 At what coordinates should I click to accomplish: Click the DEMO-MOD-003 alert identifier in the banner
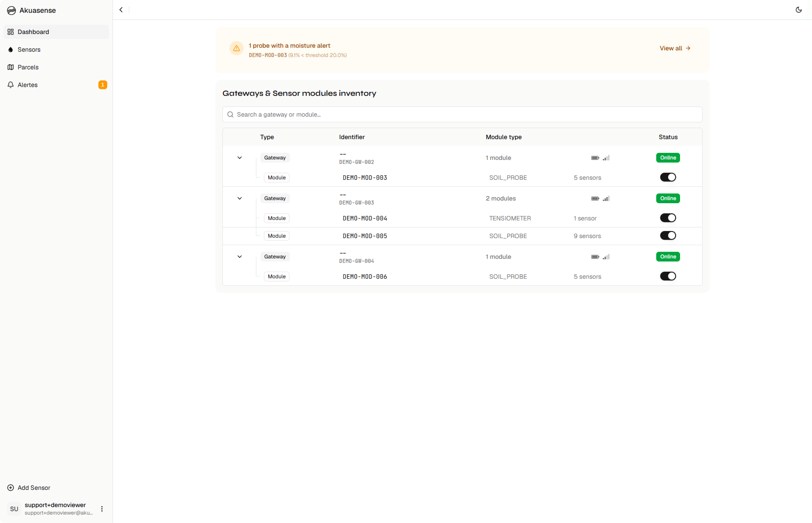pyautogui.click(x=268, y=55)
